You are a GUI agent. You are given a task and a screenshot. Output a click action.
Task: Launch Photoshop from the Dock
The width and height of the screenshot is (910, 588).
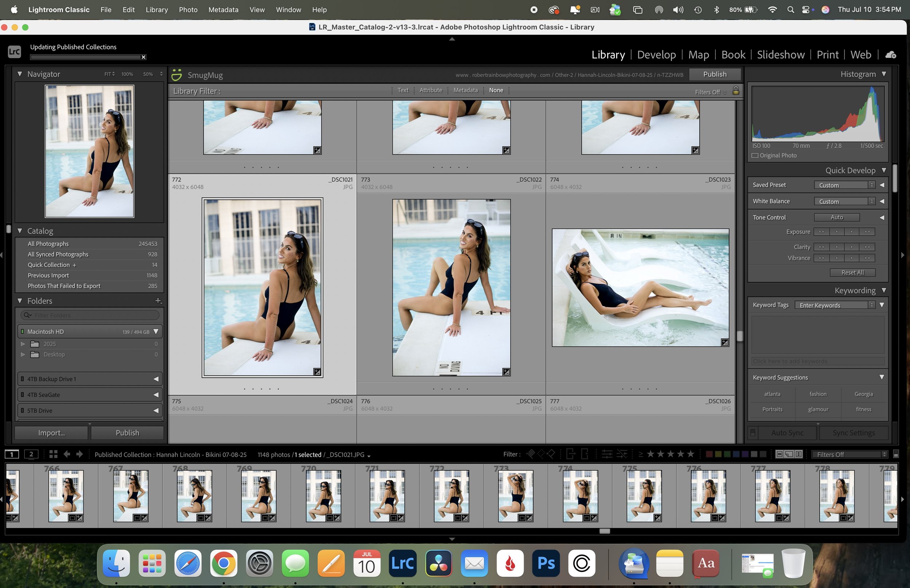pos(546,563)
